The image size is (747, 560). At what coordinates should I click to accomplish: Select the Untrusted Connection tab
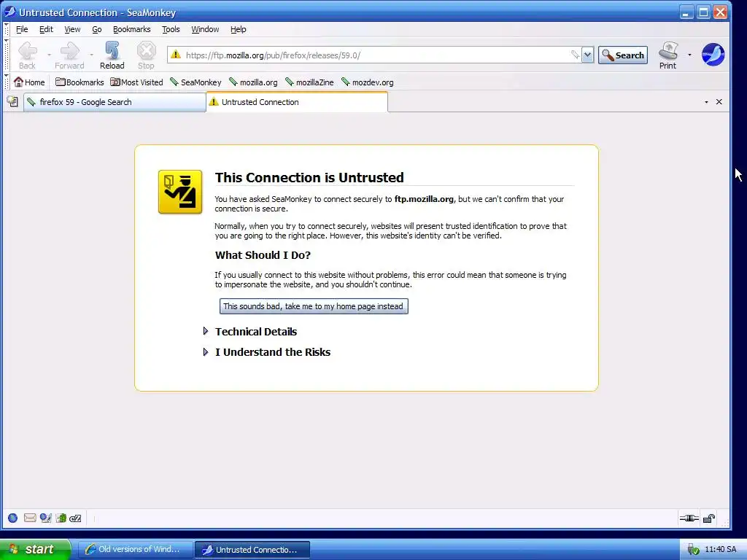[297, 102]
